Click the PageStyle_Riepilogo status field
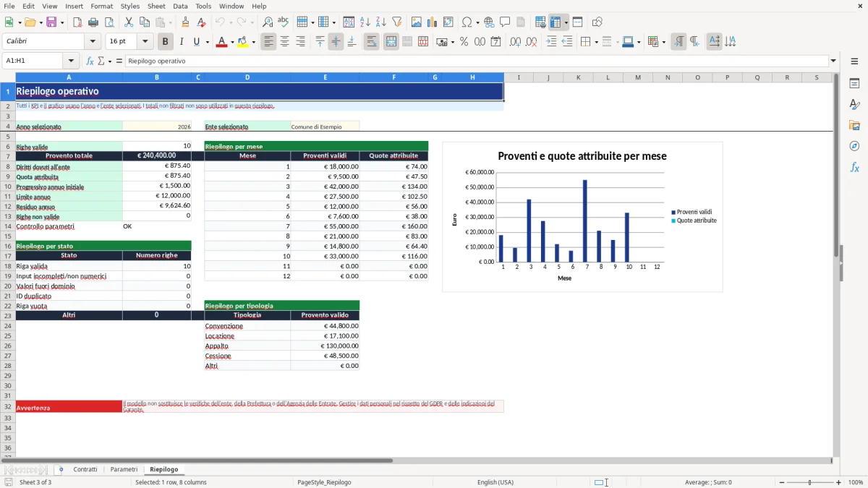This screenshot has height=488, width=868. click(x=324, y=482)
